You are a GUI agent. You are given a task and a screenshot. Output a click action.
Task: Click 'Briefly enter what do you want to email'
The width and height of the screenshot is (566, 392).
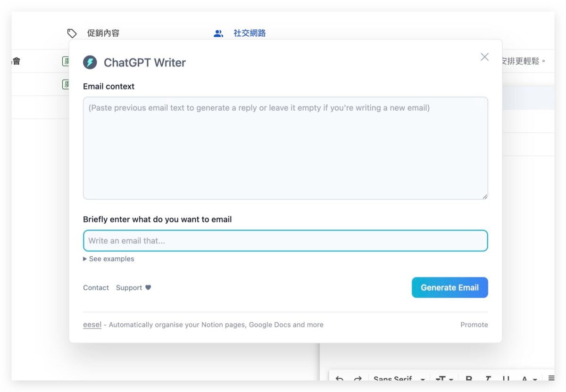[x=158, y=219]
